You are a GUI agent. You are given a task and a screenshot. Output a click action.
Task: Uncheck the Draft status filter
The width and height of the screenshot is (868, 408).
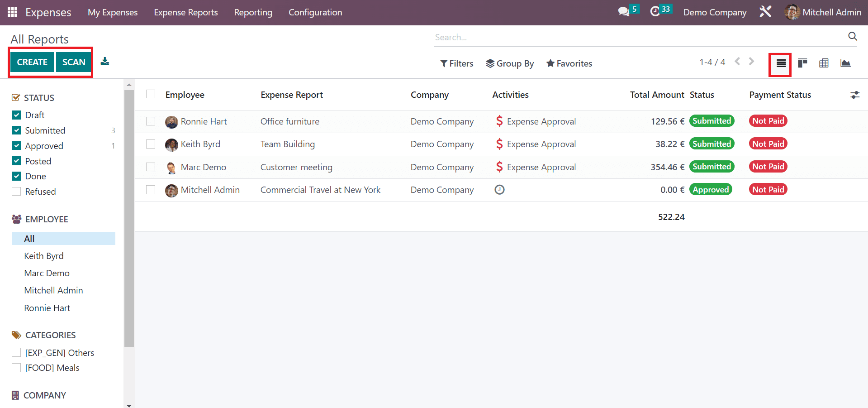17,115
